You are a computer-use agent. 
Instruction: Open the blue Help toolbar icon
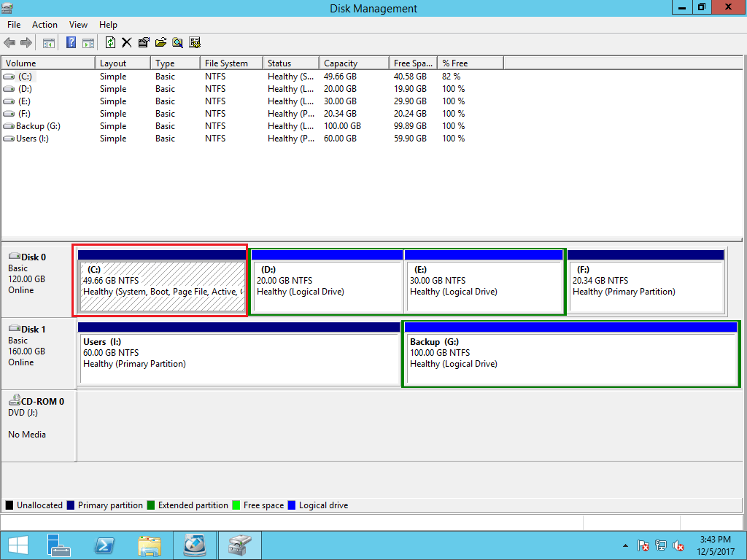pos(71,43)
